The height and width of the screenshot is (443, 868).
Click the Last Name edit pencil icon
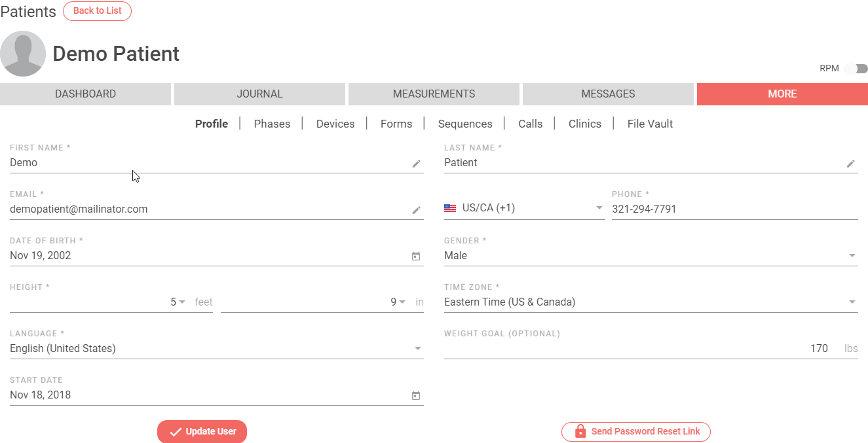(850, 164)
